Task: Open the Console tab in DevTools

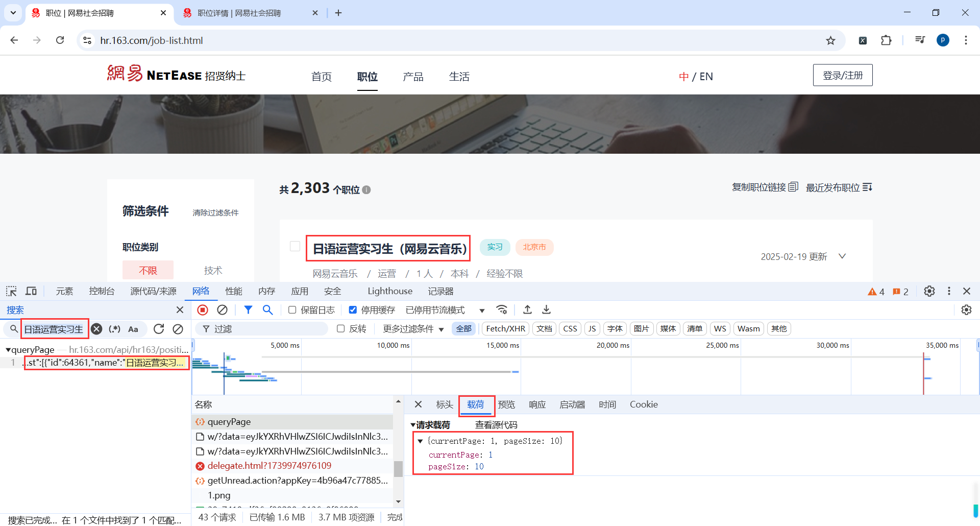Action: click(102, 291)
